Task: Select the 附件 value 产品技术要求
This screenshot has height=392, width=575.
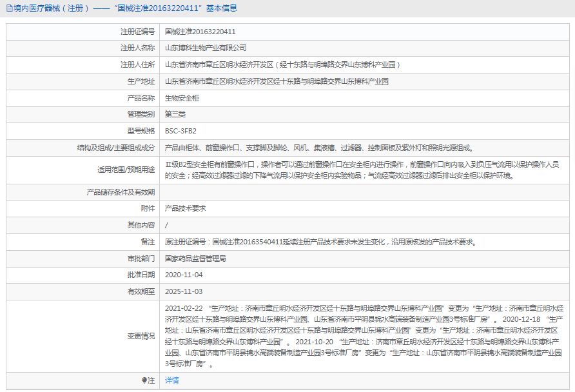Action: coord(185,208)
